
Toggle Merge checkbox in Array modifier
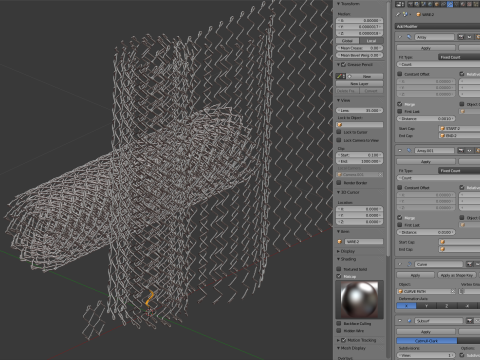pyautogui.click(x=400, y=104)
